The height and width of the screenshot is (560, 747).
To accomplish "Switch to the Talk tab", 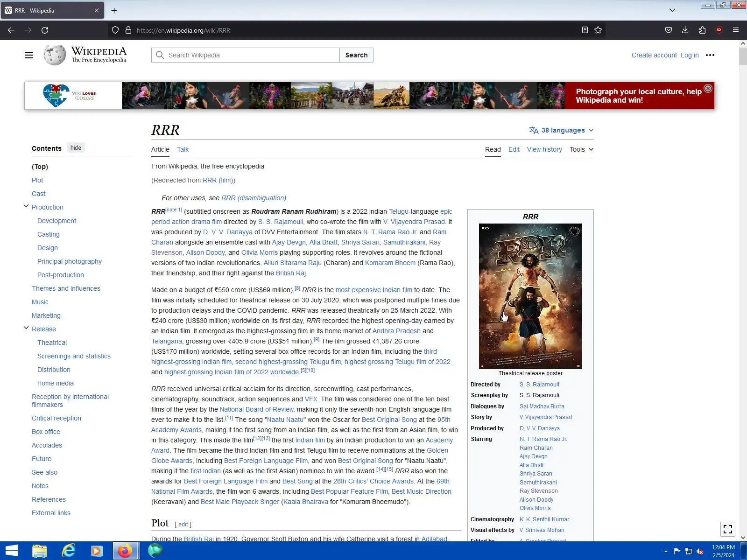I will [x=183, y=149].
